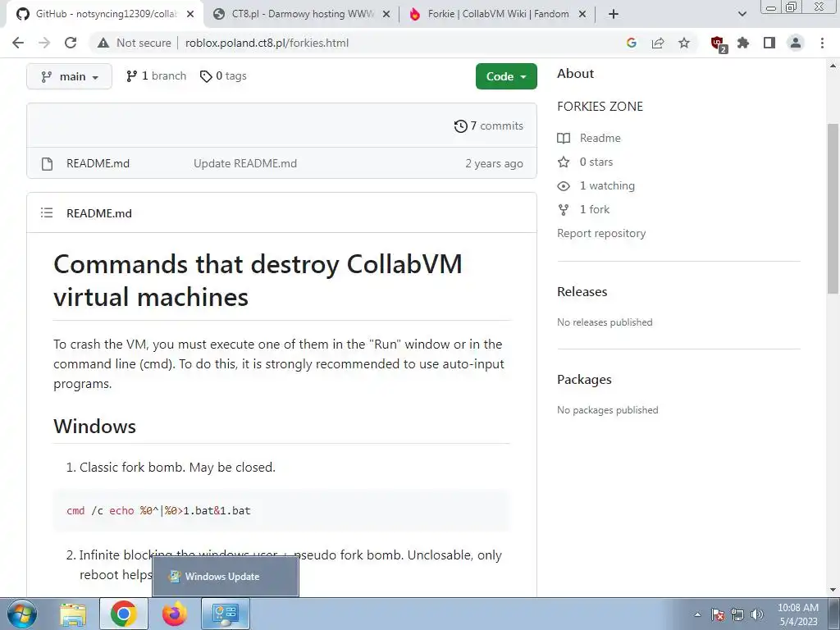This screenshot has width=840, height=630.
Task: Click the browser forward arrow
Action: pyautogui.click(x=44, y=43)
